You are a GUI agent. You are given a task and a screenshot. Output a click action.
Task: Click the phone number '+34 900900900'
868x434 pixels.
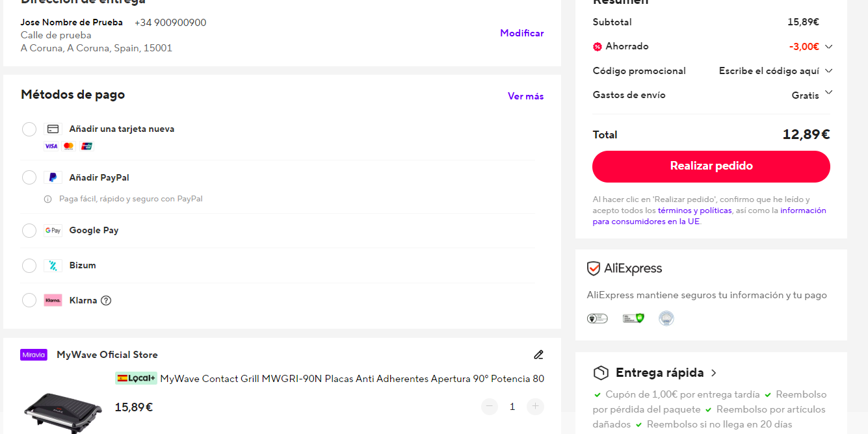tap(170, 23)
